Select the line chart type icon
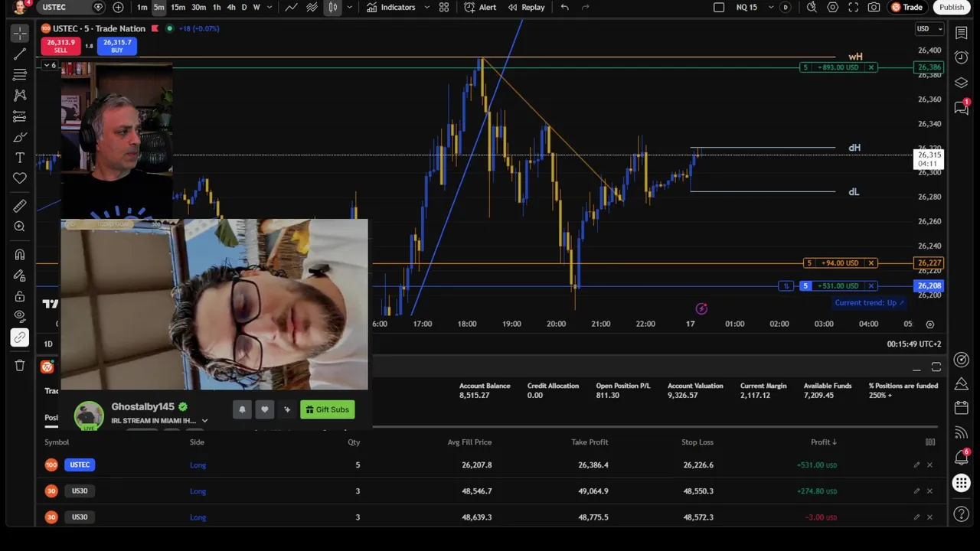 tap(291, 7)
